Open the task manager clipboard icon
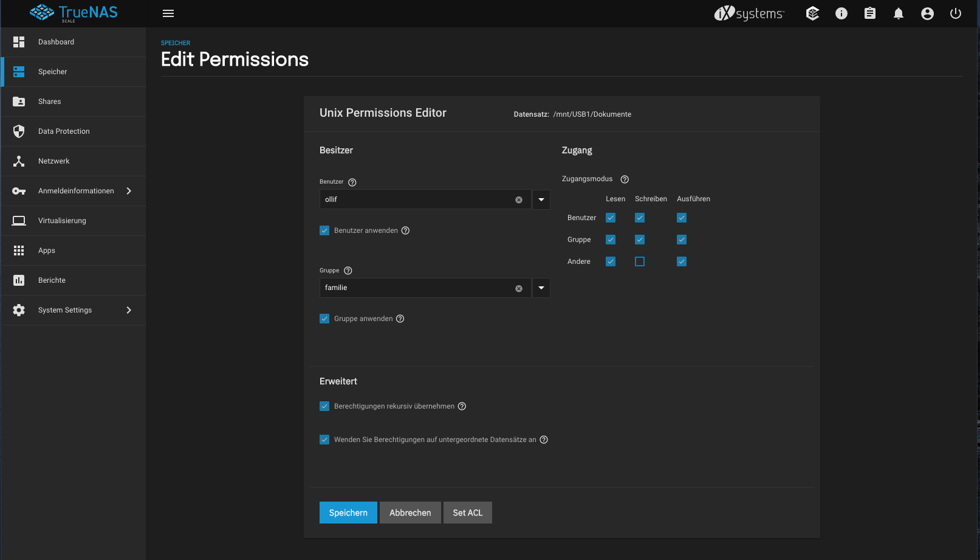980x560 pixels. click(x=870, y=13)
